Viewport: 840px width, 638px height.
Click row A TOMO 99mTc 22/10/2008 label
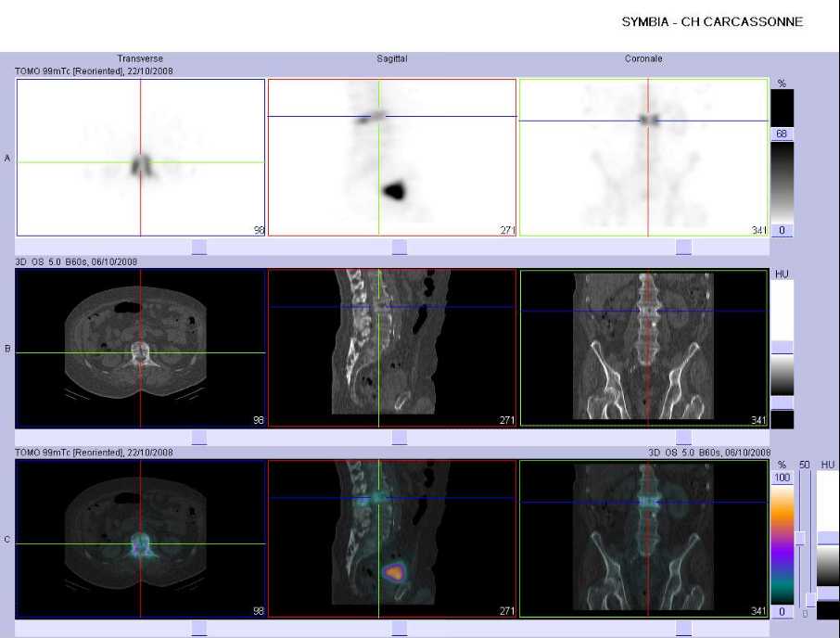pos(94,71)
